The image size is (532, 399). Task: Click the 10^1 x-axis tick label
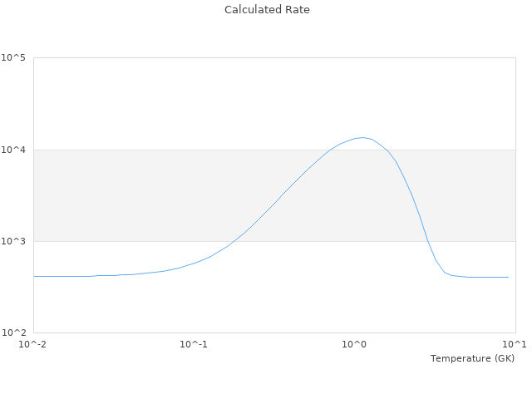[x=515, y=345]
